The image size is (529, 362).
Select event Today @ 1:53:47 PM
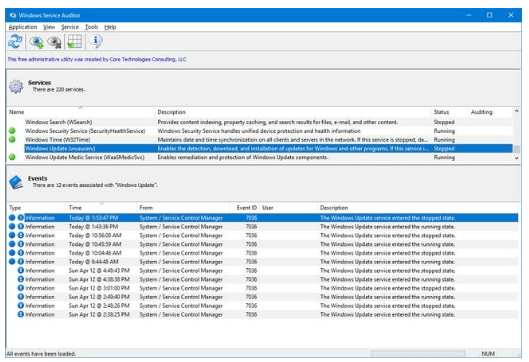tap(262, 218)
